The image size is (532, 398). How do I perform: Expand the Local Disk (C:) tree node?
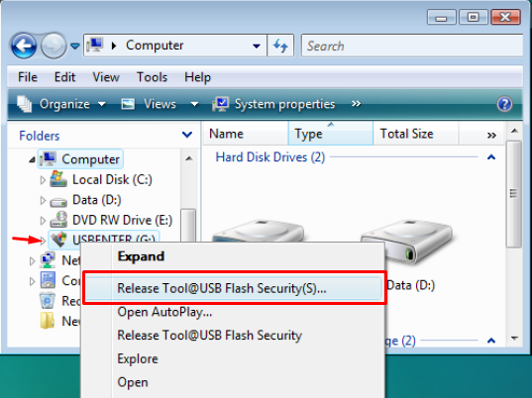(x=43, y=180)
